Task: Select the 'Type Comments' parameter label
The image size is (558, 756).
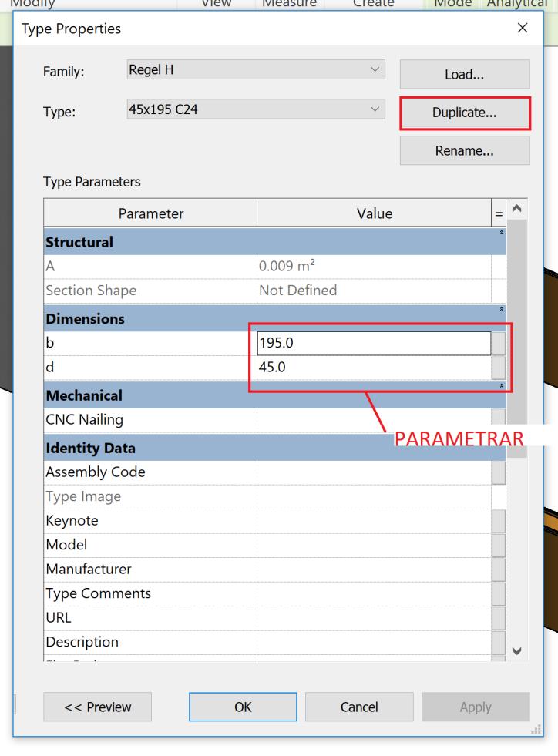Action: click(99, 593)
